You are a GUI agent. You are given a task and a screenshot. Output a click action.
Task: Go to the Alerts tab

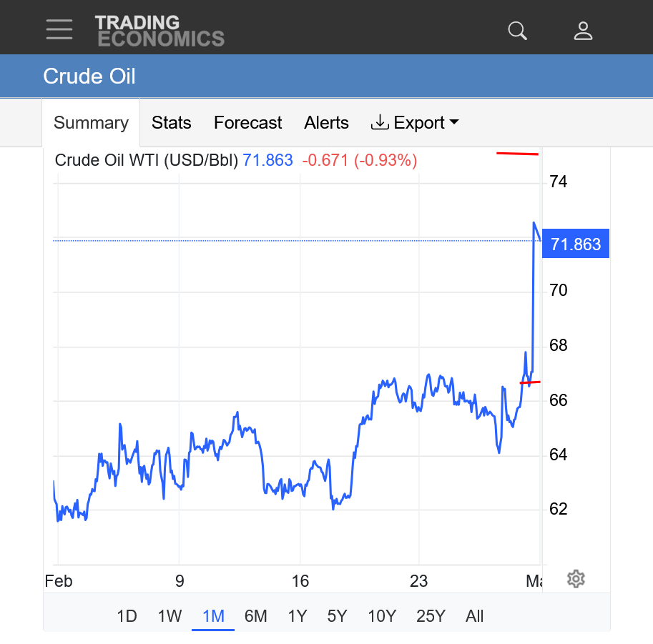326,123
